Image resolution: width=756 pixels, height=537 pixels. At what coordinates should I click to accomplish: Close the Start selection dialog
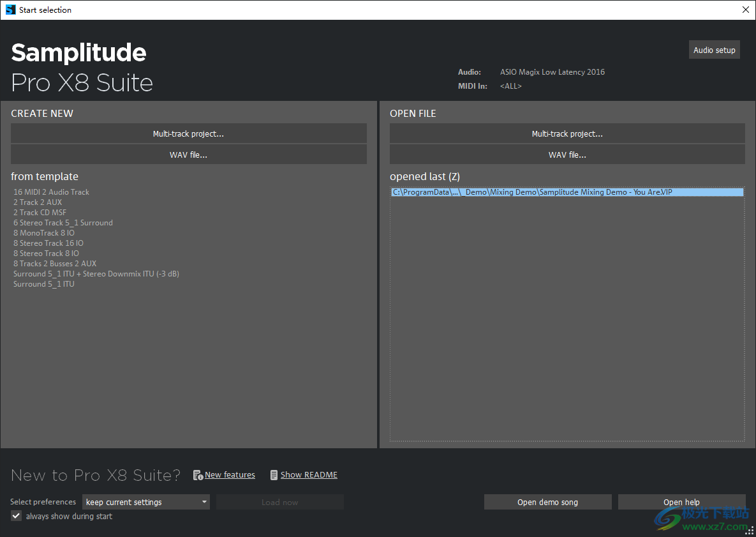pyautogui.click(x=745, y=10)
